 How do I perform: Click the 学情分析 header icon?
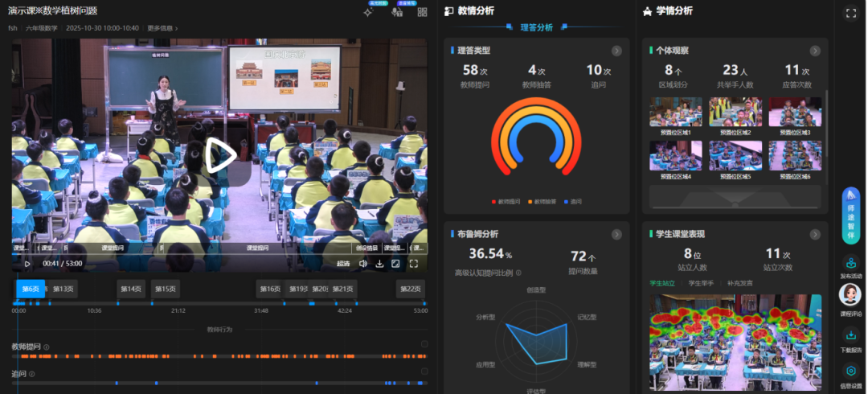tap(647, 11)
